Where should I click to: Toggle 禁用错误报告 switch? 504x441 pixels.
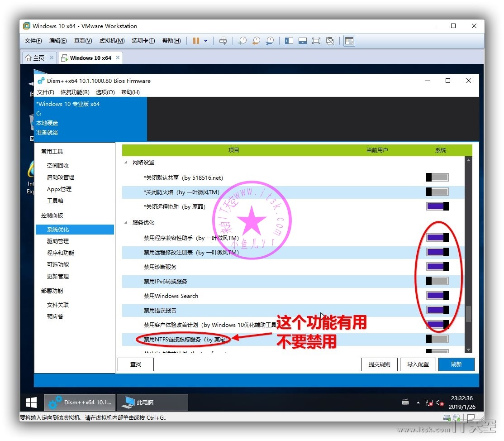pyautogui.click(x=437, y=310)
